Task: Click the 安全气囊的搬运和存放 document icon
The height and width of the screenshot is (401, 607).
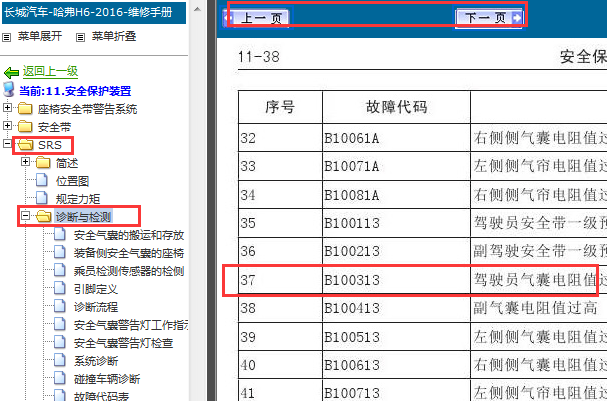Action: pos(60,234)
